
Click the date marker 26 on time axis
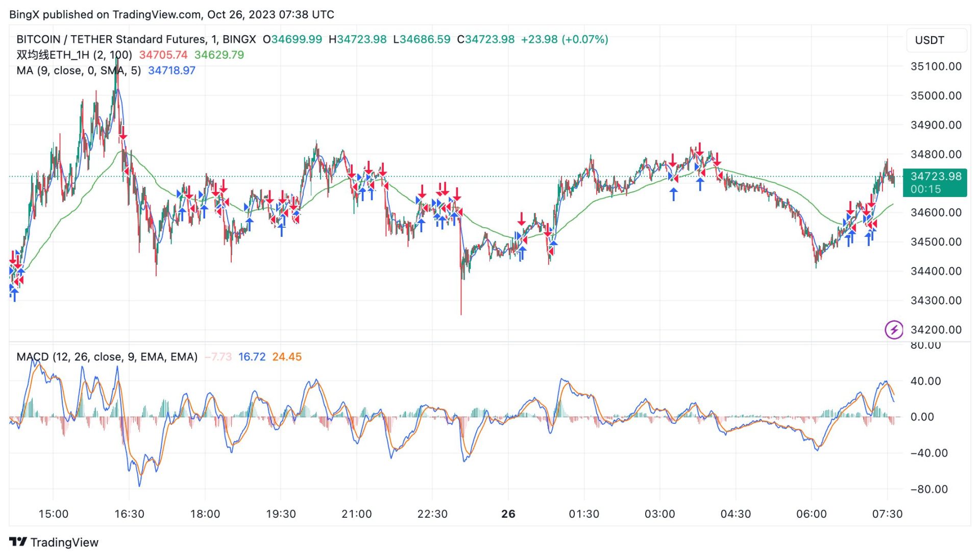(x=508, y=514)
